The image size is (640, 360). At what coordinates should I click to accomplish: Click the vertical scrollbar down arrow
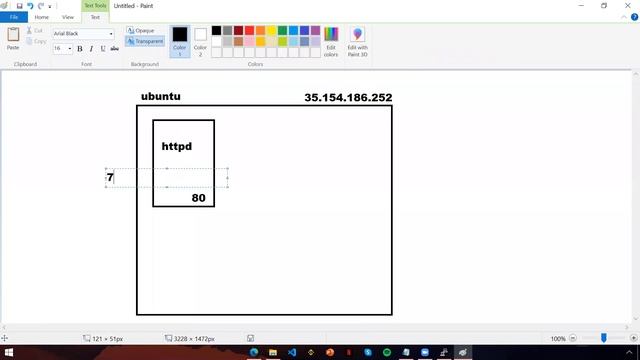pos(636,319)
